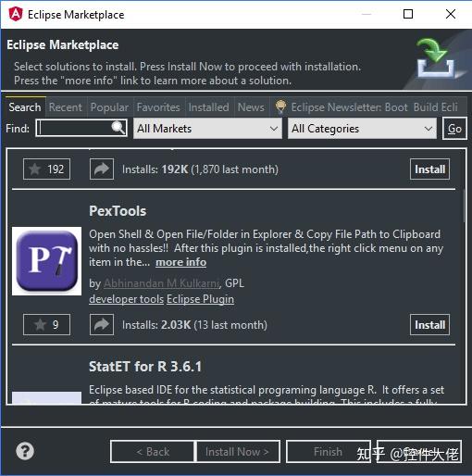This screenshot has width=472, height=476.
Task: Install the PexTools plugin
Action: coord(429,324)
